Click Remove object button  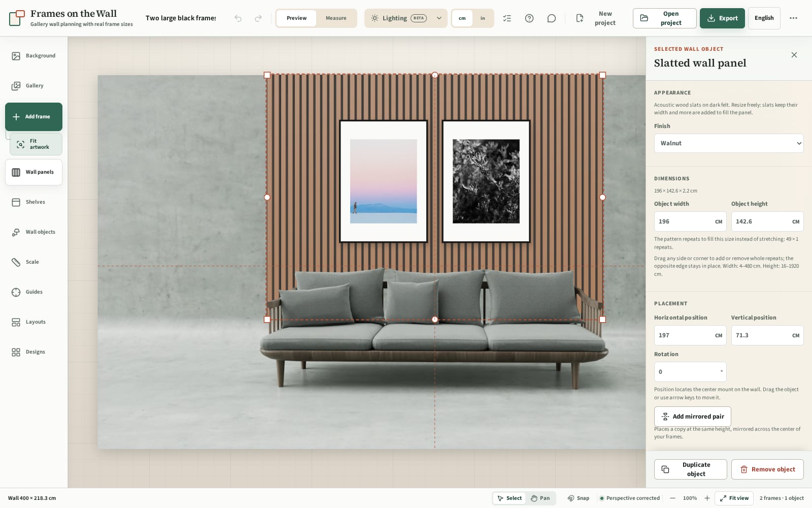(767, 469)
